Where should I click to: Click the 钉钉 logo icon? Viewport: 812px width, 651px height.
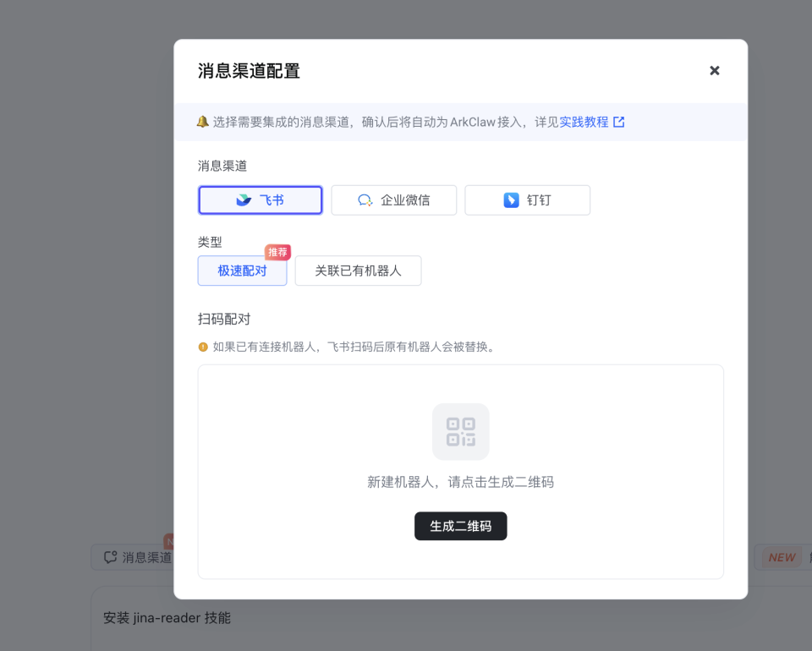(x=511, y=200)
